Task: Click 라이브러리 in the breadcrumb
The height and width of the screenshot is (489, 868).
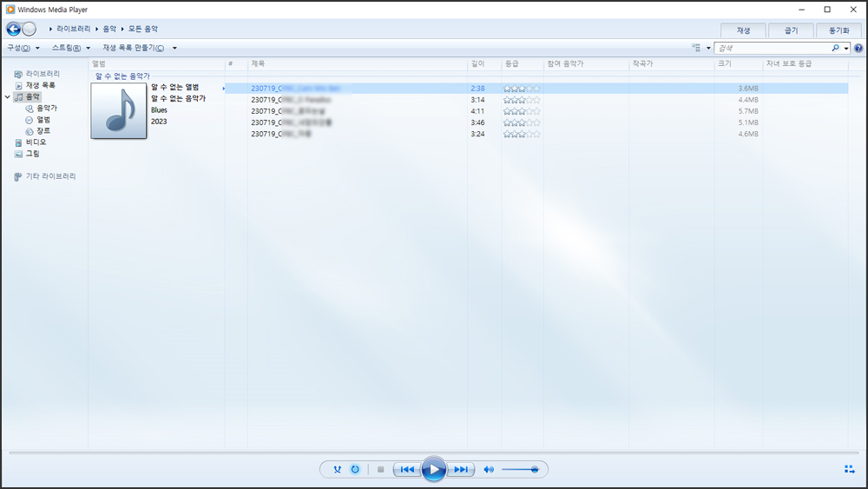Action: (73, 29)
